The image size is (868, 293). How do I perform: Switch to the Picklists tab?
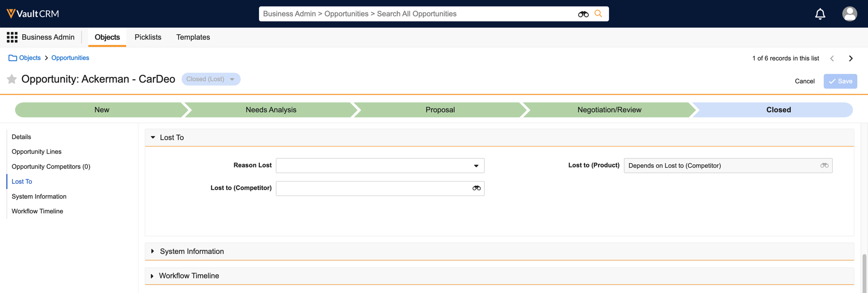148,37
